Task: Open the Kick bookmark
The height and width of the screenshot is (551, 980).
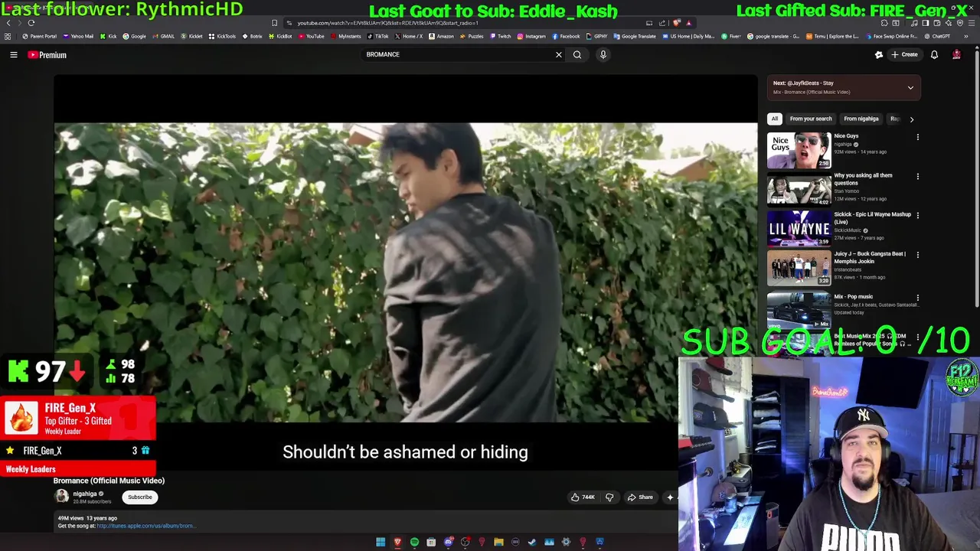Action: pos(107,36)
